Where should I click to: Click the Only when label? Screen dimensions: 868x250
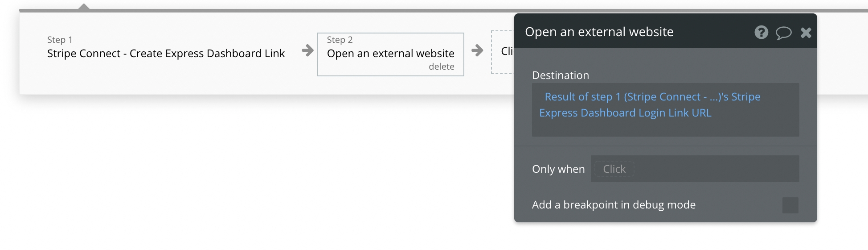558,169
